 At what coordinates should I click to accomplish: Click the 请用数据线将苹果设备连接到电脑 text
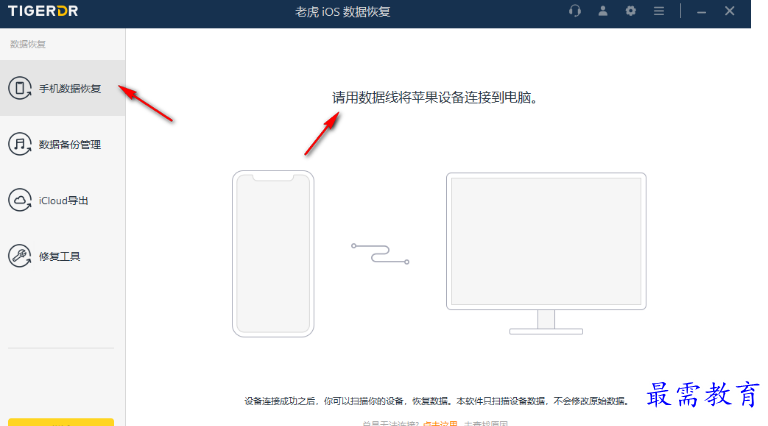click(x=434, y=97)
